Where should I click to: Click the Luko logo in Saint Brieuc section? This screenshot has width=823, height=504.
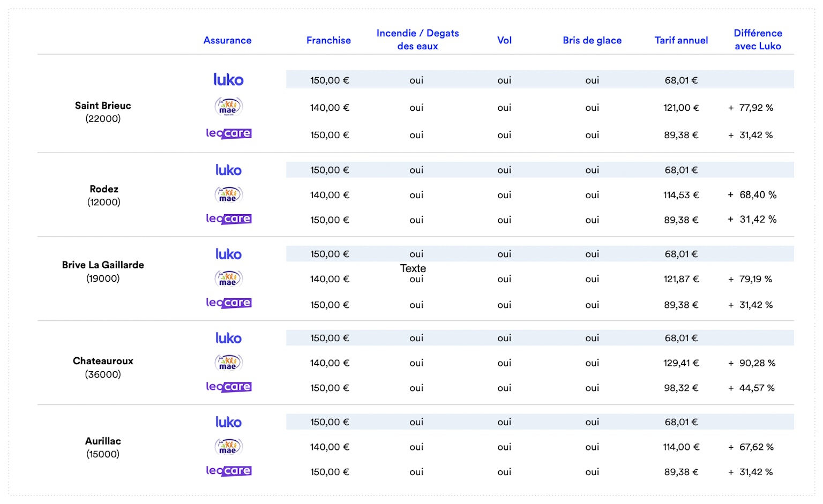[228, 80]
